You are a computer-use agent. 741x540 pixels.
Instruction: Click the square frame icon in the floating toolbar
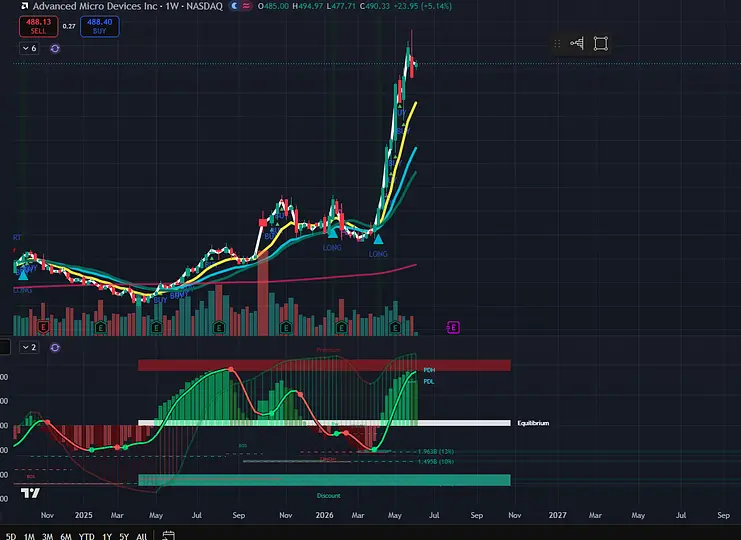tap(601, 43)
